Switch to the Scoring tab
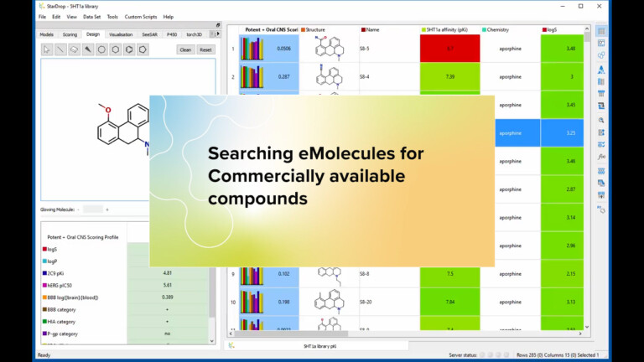The width and height of the screenshot is (644, 362). point(70,34)
